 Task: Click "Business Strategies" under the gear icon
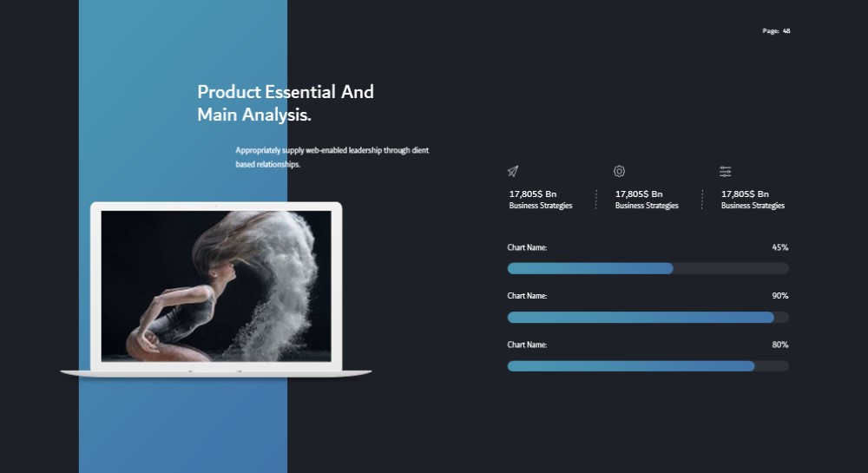click(647, 206)
